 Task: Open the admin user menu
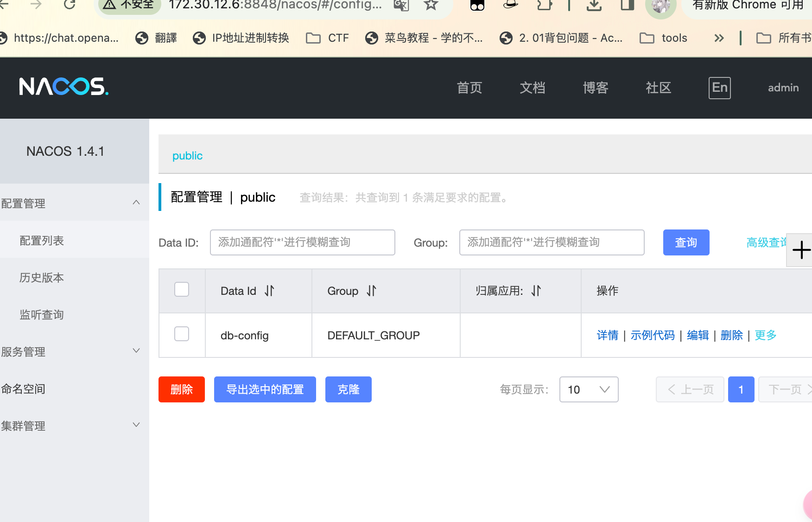(x=783, y=88)
